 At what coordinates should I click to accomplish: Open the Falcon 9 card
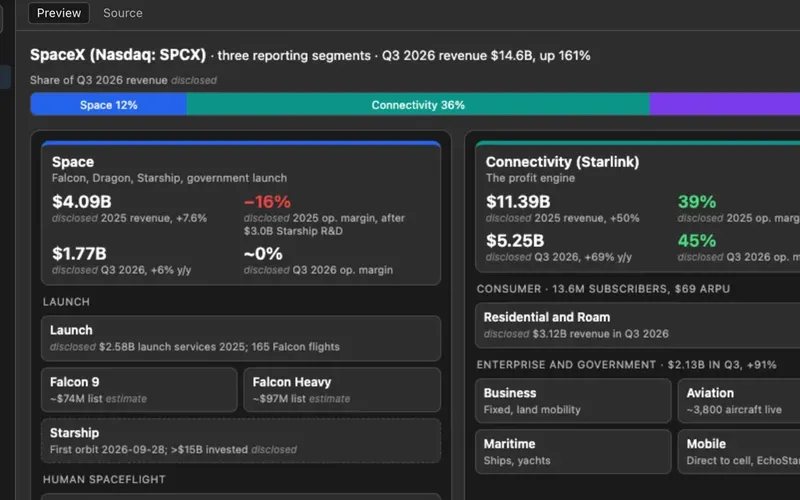coord(139,390)
